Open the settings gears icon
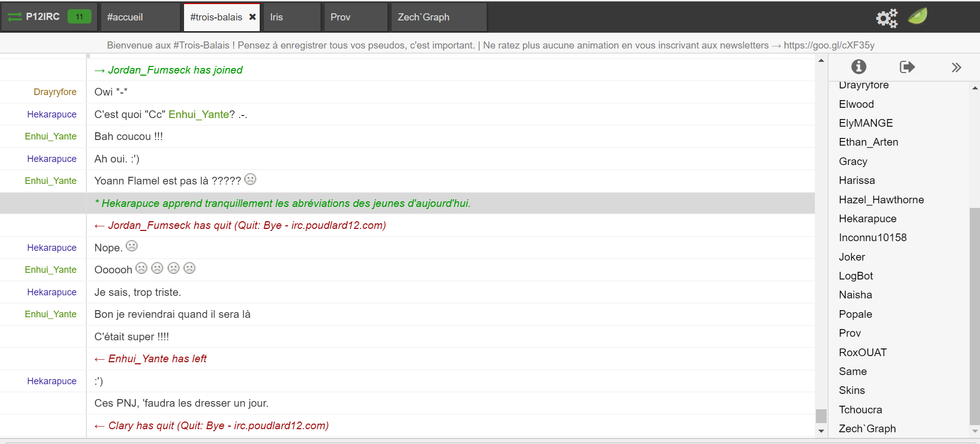980x444 pixels. tap(886, 18)
